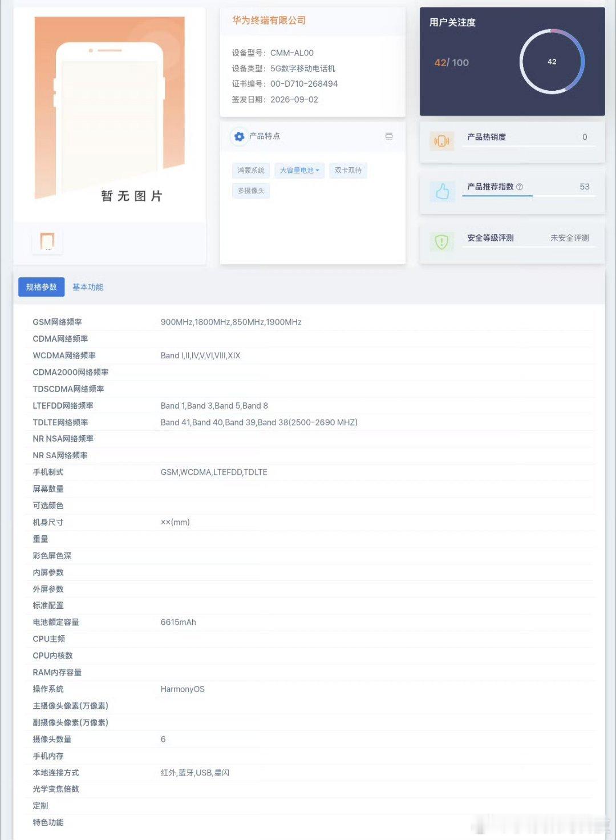Select the 规格参数 tab
This screenshot has width=616, height=840.
click(x=42, y=287)
